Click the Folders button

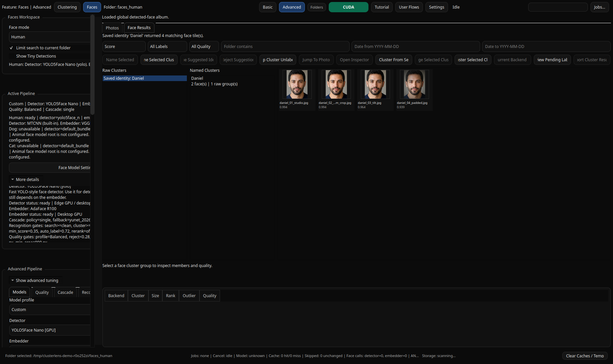pos(317,7)
